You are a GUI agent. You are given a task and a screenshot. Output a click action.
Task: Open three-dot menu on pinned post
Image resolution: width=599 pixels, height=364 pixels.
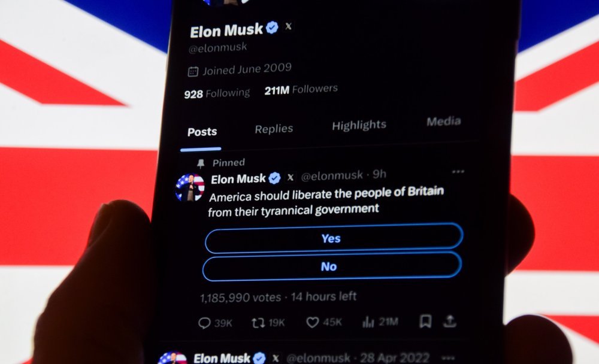458,171
